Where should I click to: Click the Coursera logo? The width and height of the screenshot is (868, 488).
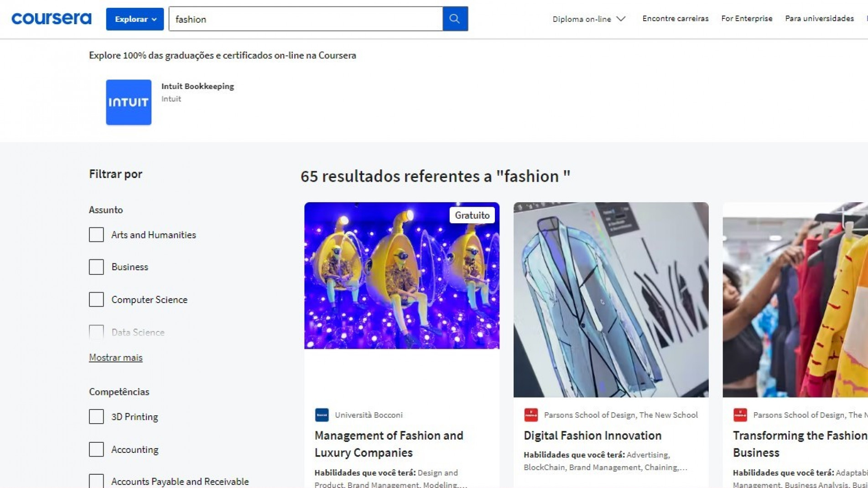point(51,19)
